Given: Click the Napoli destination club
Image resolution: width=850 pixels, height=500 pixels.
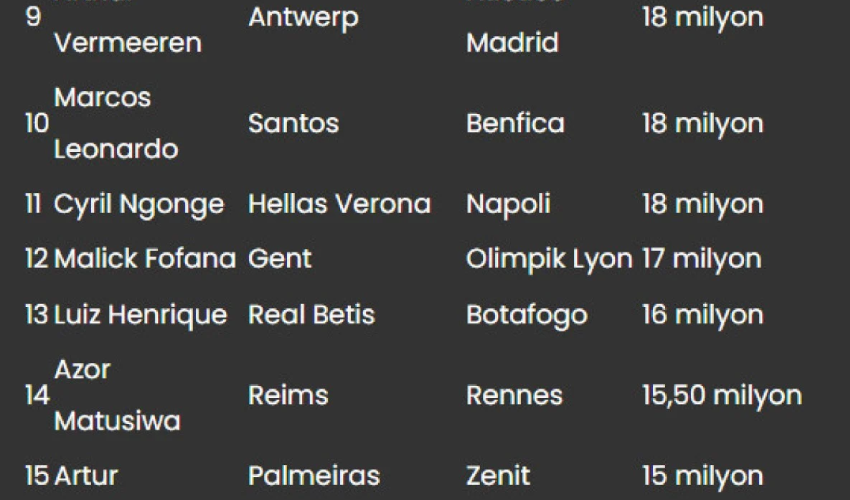Looking at the screenshot, I should pyautogui.click(x=508, y=204).
